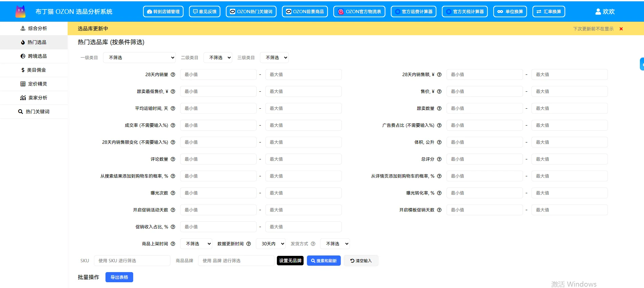
Task: Click help icon next to 平均运输时间
Action: tap(173, 108)
